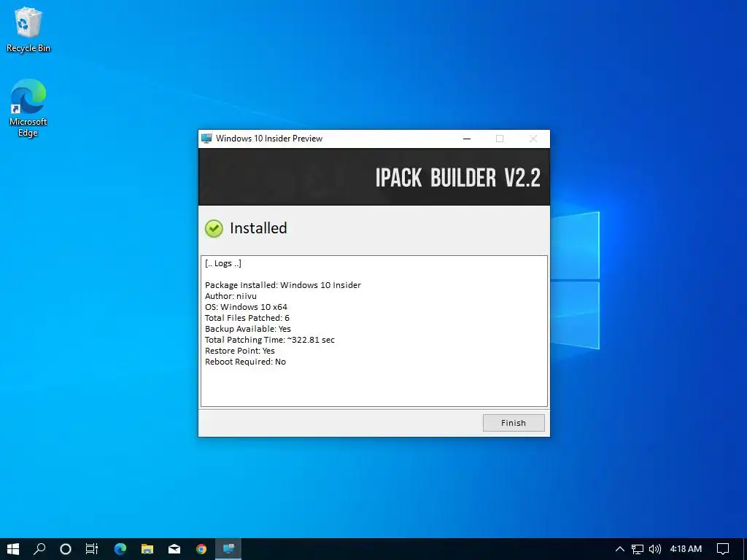Click the IPACK BUILDER V2.2 banner

(x=374, y=176)
